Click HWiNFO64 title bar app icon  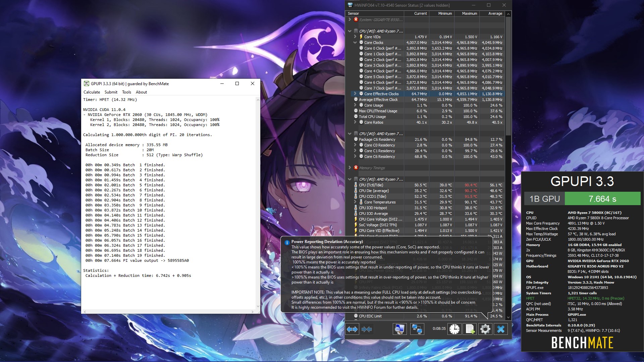pos(350,5)
